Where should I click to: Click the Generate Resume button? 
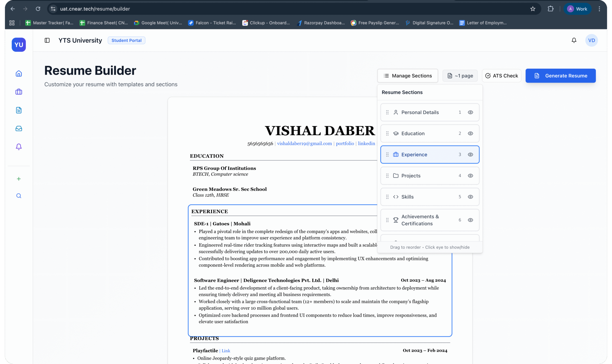(560, 76)
